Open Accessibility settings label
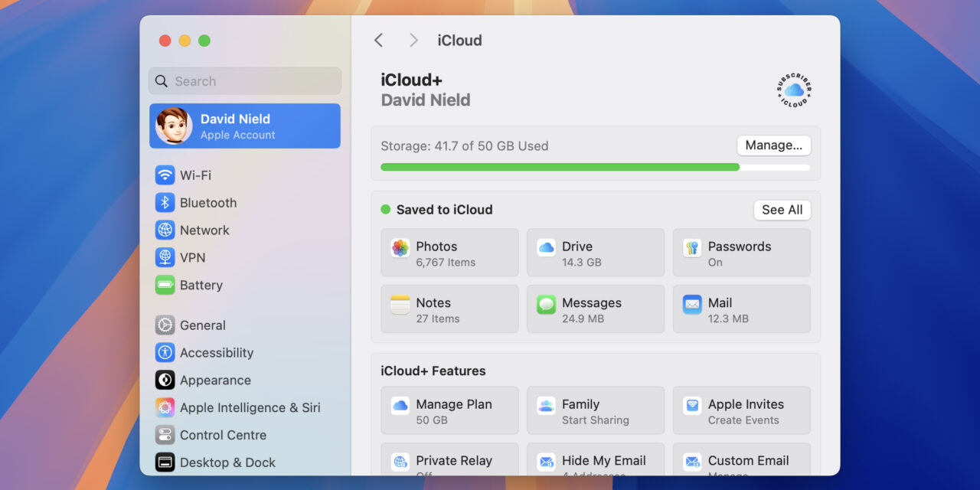 pos(217,353)
